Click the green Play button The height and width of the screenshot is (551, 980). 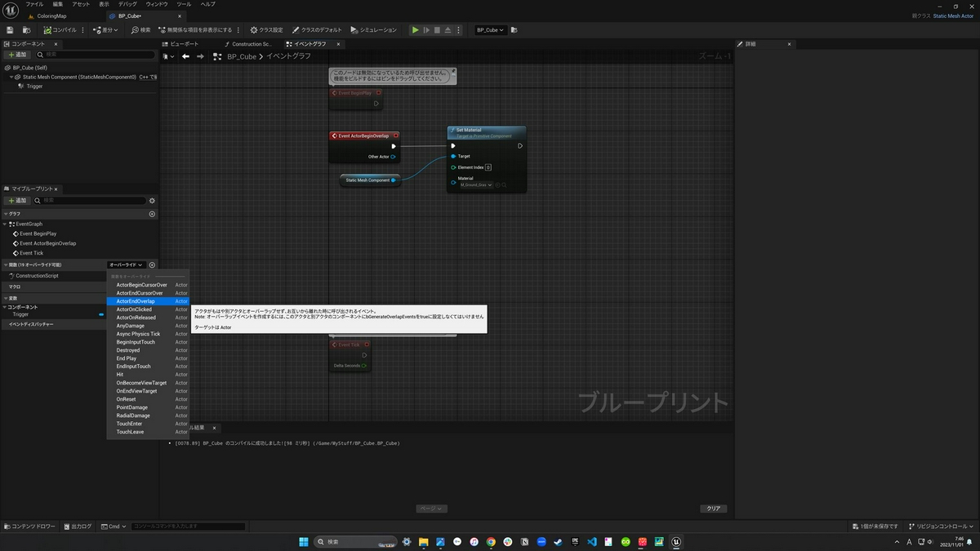415,30
